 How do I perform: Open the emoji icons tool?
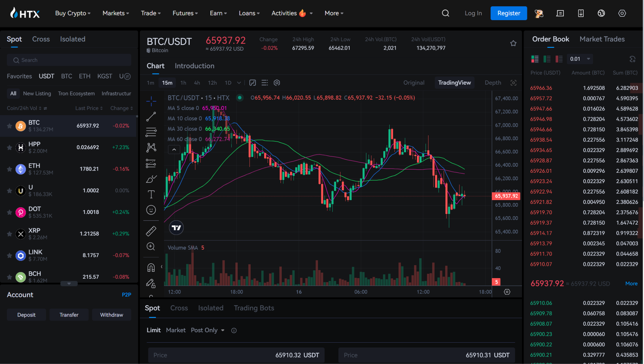pos(151,210)
